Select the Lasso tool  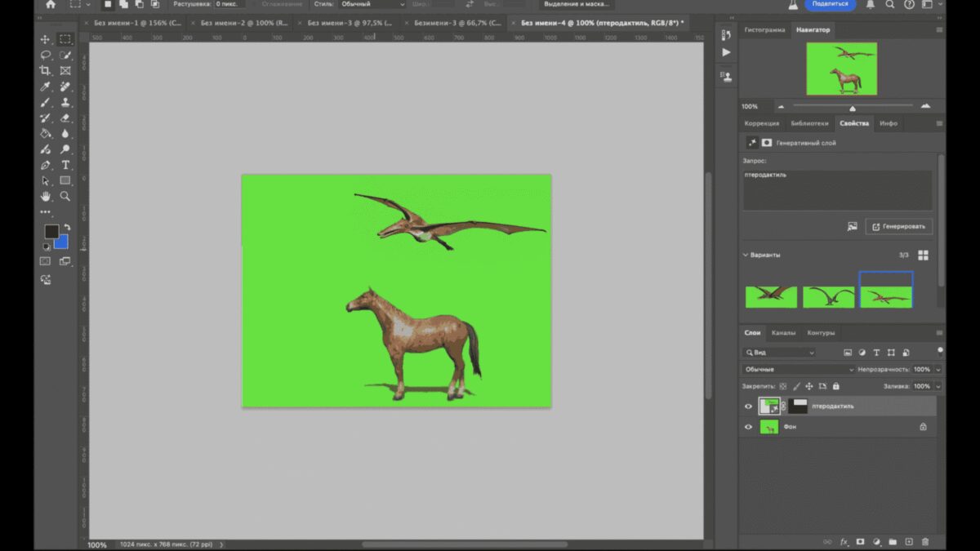(x=46, y=56)
